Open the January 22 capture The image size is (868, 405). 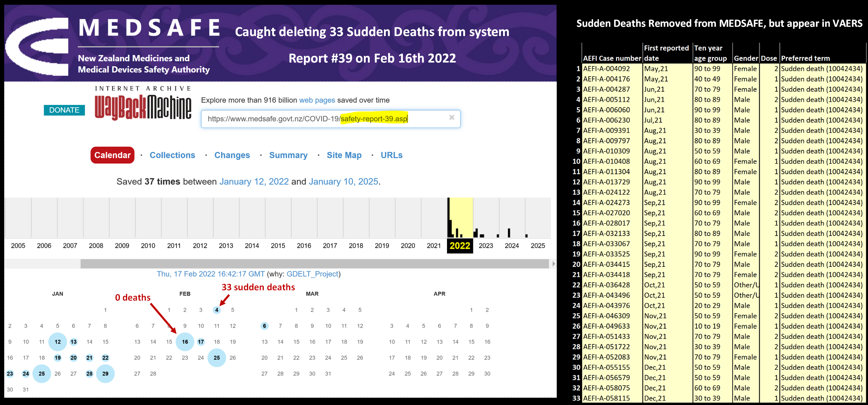point(105,358)
